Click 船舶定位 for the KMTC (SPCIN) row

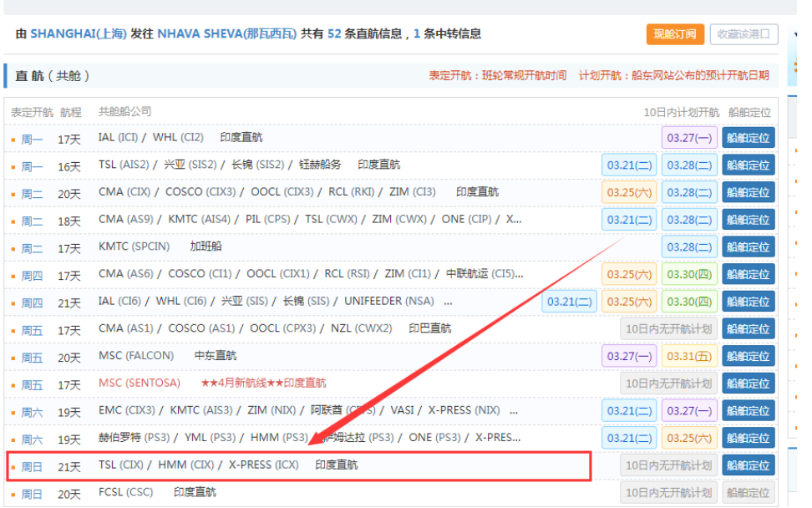coord(748,246)
